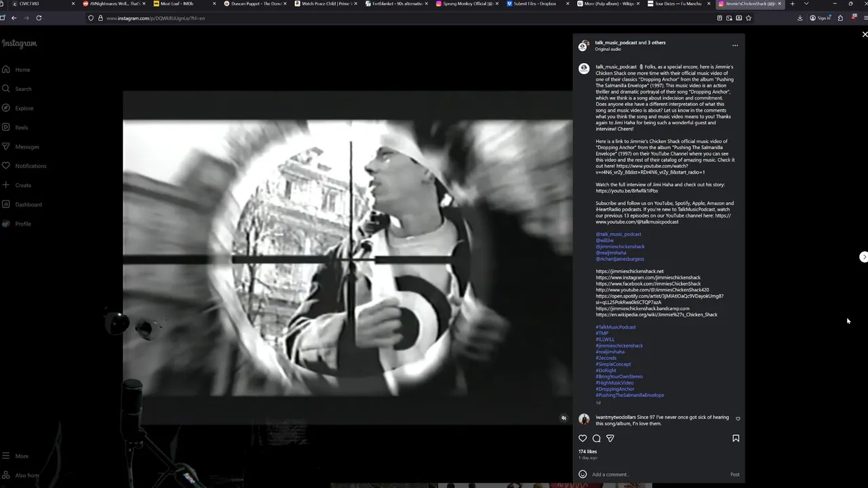Click the Post comment button
Image resolution: width=868 pixels, height=488 pixels.
tap(735, 474)
